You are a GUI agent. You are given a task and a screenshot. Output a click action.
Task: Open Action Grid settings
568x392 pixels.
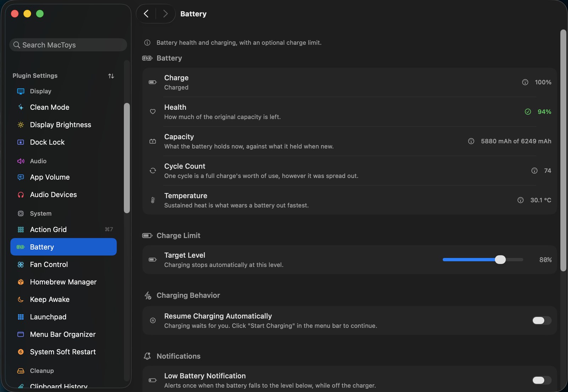pyautogui.click(x=64, y=230)
